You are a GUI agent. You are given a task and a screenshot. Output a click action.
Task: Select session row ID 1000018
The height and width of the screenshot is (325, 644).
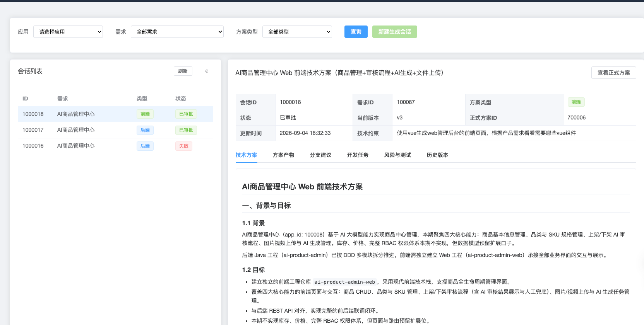115,114
